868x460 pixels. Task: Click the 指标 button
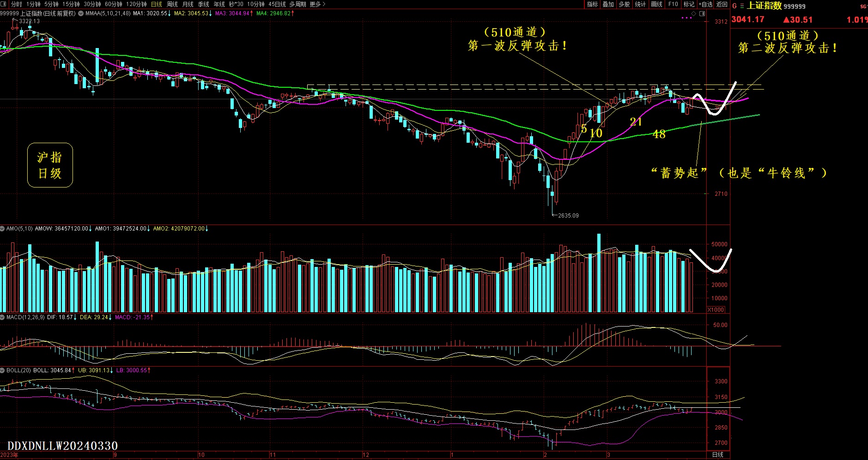click(x=593, y=4)
